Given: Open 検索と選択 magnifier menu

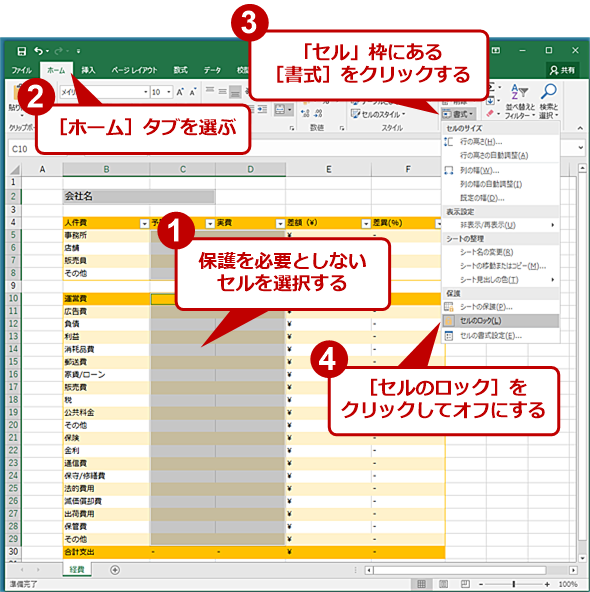Looking at the screenshot, I should click(x=548, y=101).
